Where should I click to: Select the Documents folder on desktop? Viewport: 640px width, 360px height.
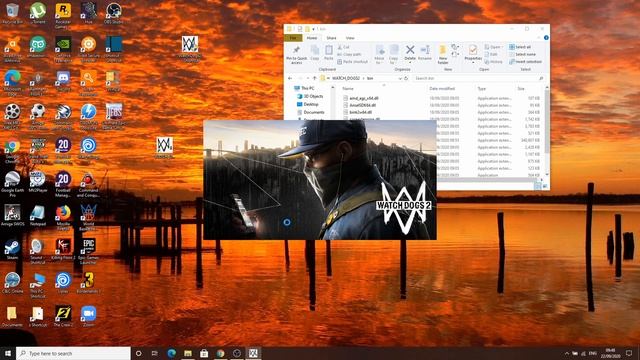pos(12,317)
